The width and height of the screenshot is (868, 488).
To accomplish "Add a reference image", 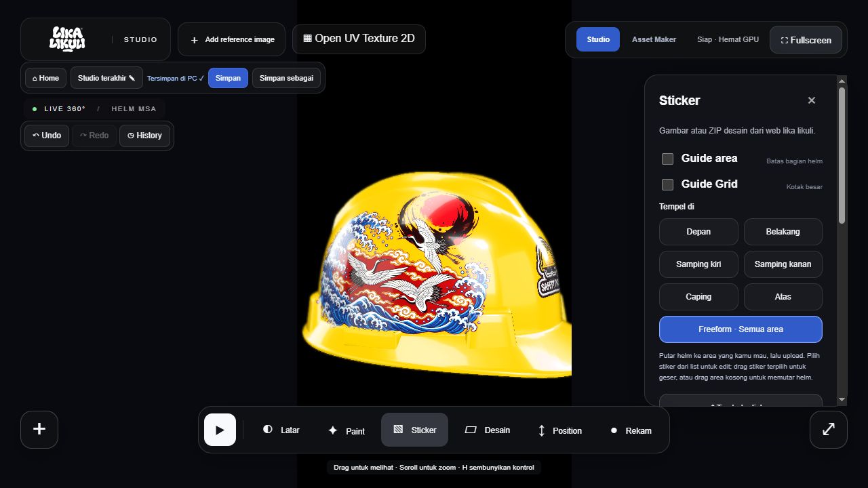I will click(x=232, y=39).
